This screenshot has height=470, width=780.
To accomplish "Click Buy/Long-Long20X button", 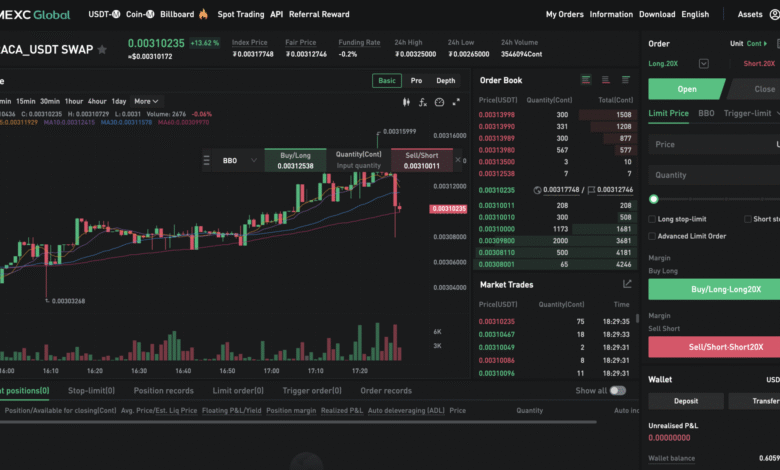I will (x=714, y=289).
